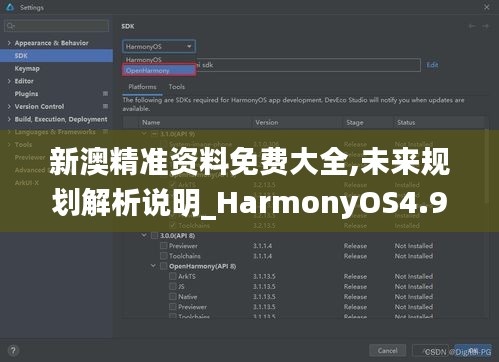This screenshot has height=362, width=499.
Task: Select Keymap in the settings sidebar
Action: point(27,68)
